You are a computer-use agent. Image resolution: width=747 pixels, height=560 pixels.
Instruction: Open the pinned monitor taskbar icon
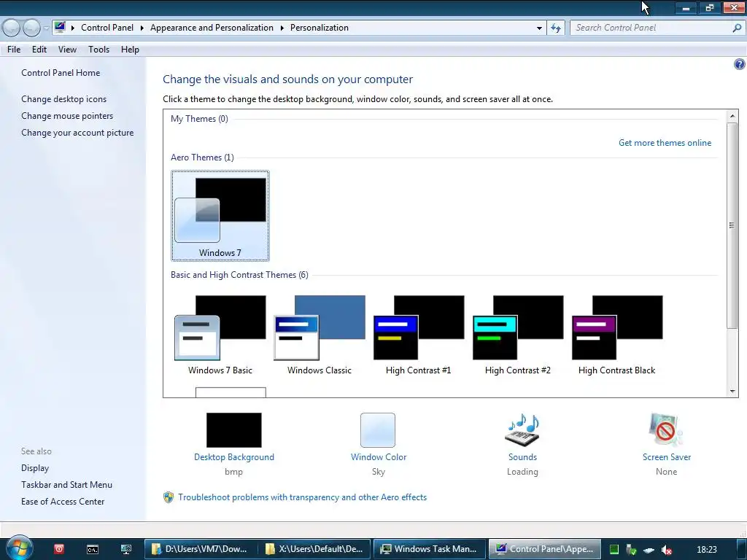[x=125, y=549]
